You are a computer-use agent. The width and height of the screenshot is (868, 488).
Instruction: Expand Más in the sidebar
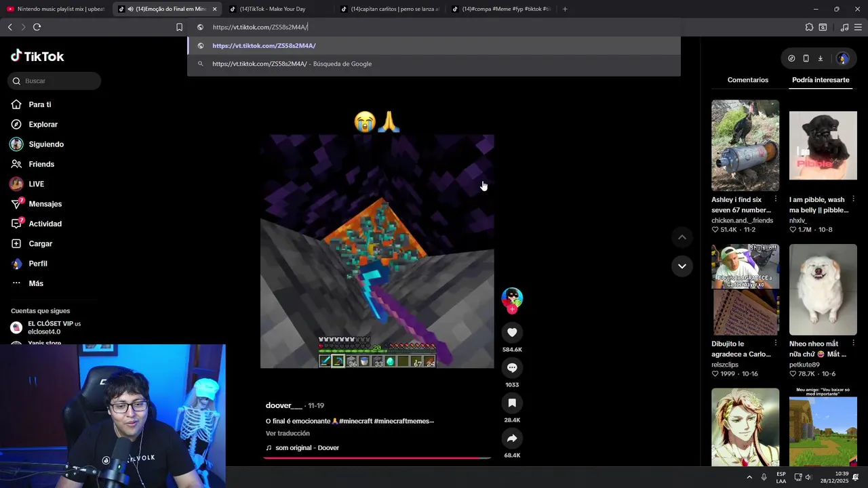pyautogui.click(x=36, y=283)
